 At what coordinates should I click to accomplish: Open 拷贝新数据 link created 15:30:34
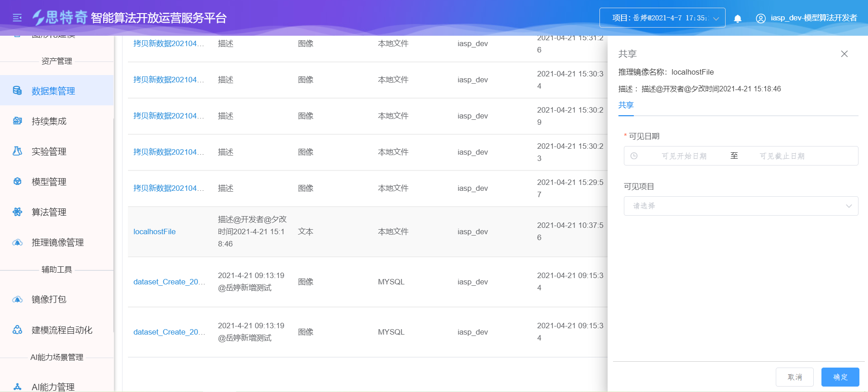169,80
